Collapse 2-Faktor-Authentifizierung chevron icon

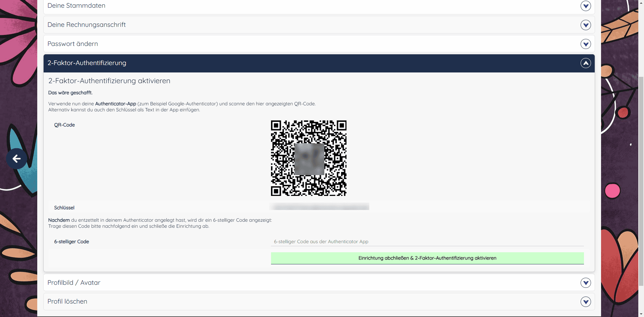(x=586, y=63)
